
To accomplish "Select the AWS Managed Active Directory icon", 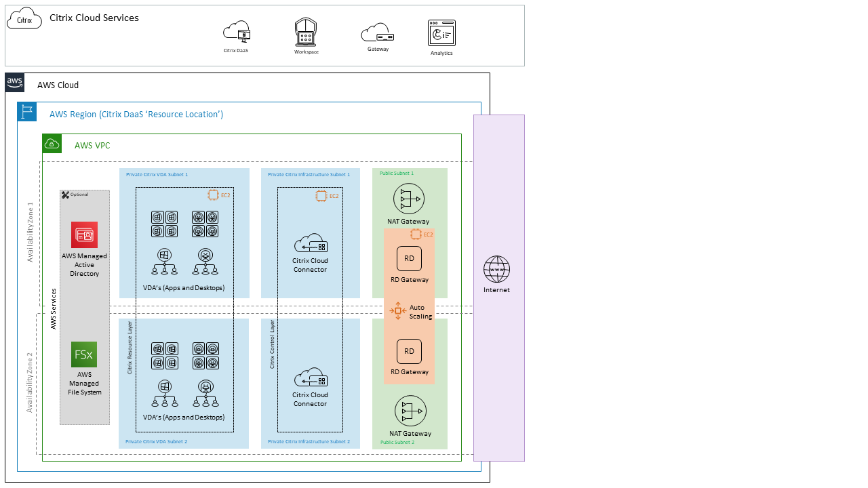I will point(85,235).
